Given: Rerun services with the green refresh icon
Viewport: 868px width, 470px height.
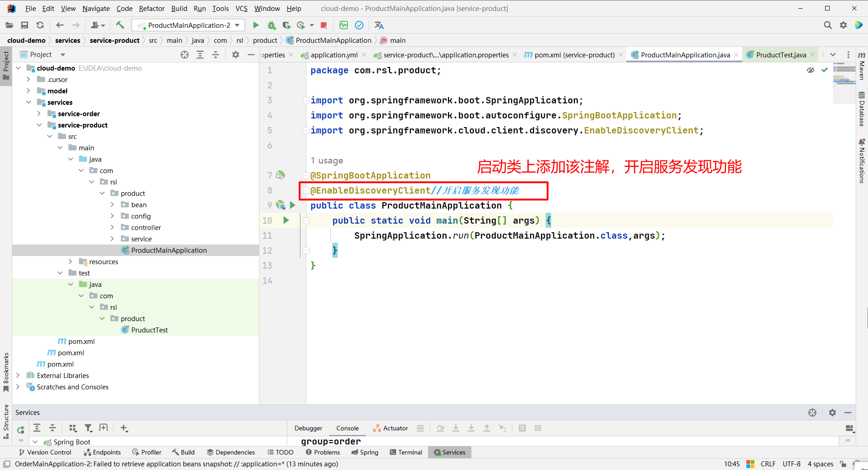Looking at the screenshot, I should (x=21, y=429).
